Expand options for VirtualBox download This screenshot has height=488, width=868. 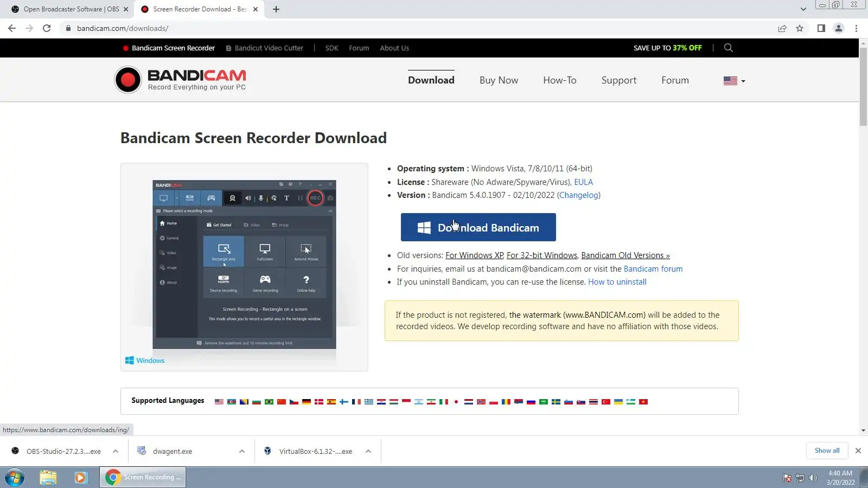(x=368, y=451)
